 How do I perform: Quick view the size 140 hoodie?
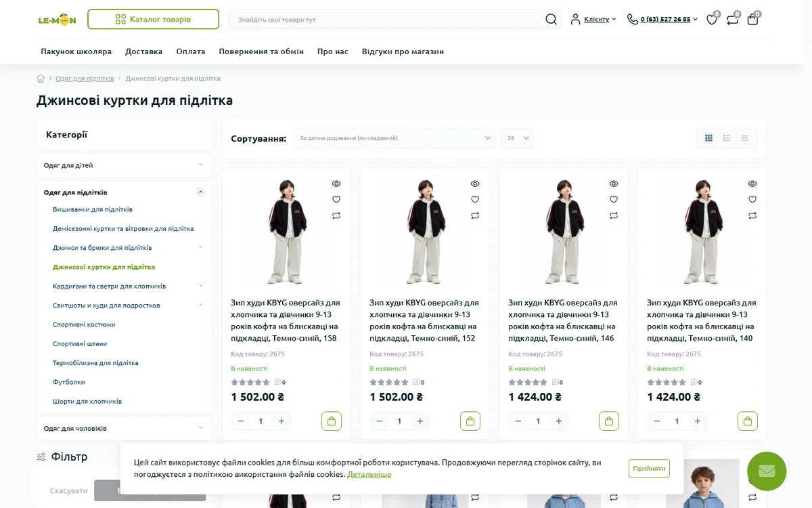(752, 184)
